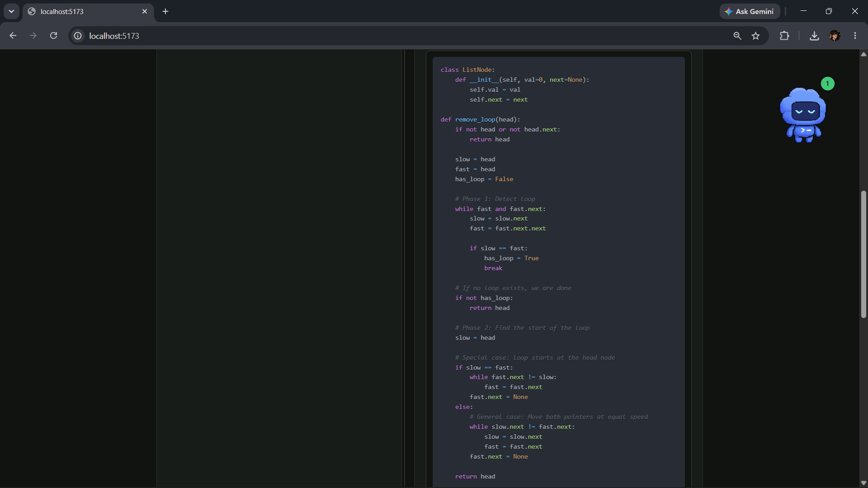Click 'def remove_loop(head):' code line
Image resolution: width=868 pixels, height=488 pixels.
(x=481, y=119)
